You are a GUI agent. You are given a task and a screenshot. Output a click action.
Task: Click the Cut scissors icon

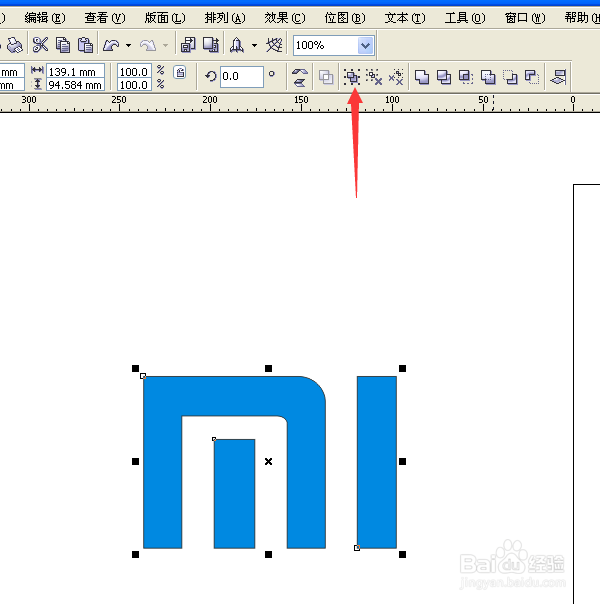pos(40,45)
